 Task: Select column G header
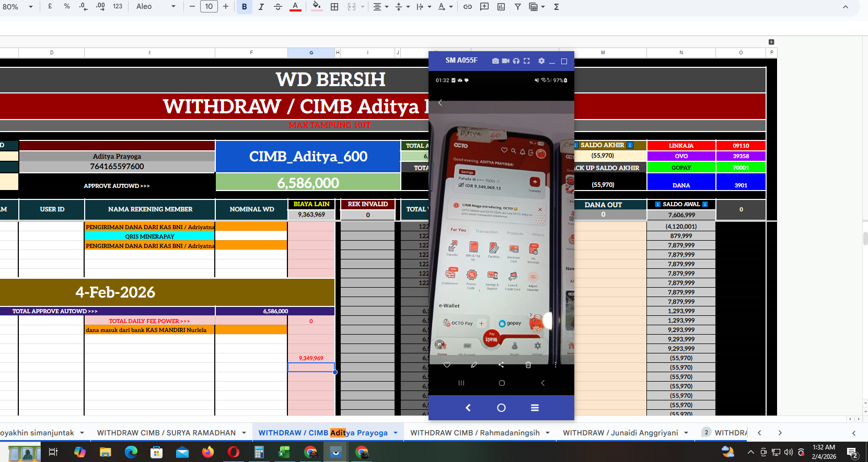(x=311, y=53)
